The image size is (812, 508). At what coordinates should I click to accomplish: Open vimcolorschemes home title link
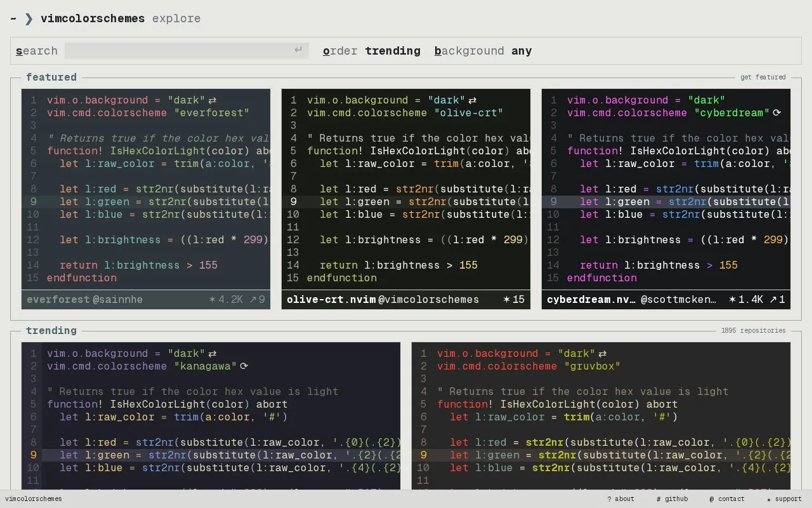coord(93,18)
